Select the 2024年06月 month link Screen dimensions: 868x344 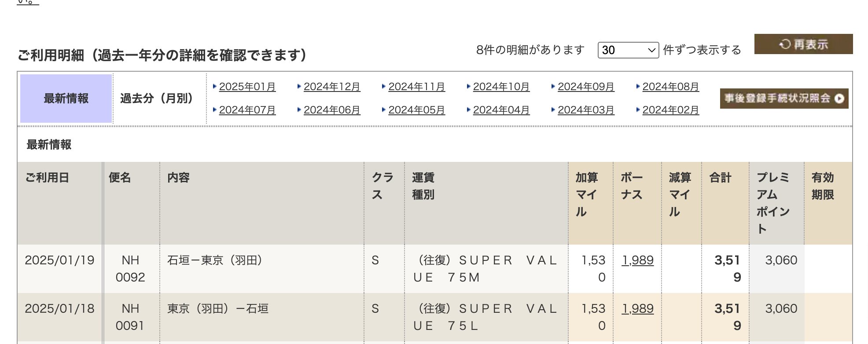pos(332,110)
